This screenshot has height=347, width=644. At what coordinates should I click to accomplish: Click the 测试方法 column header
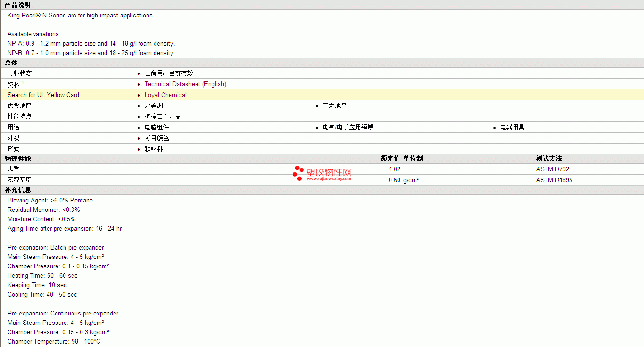point(549,158)
